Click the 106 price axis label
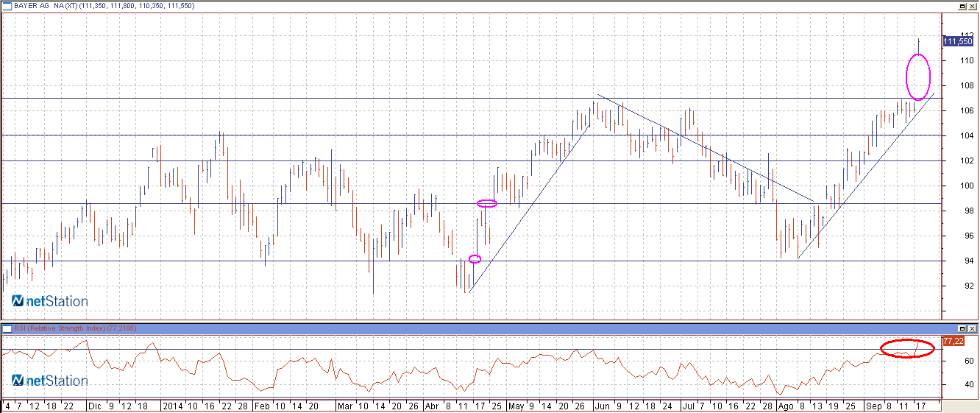980x413 pixels. coord(967,110)
